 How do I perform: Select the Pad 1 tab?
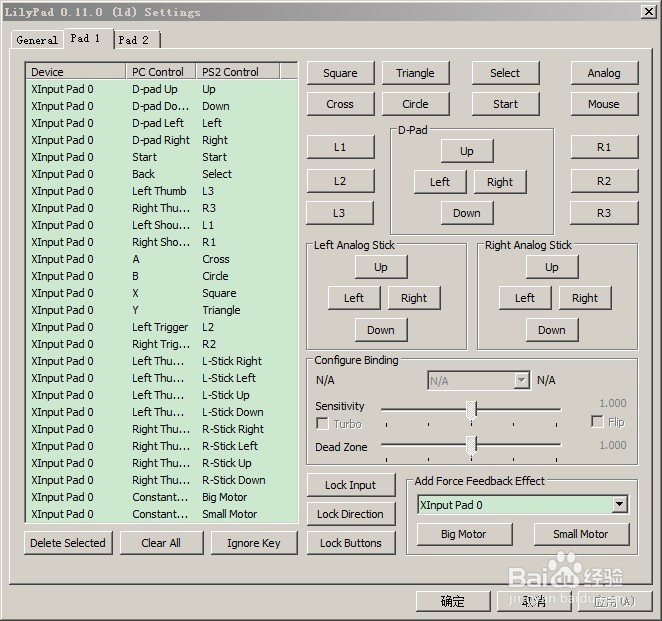click(88, 39)
